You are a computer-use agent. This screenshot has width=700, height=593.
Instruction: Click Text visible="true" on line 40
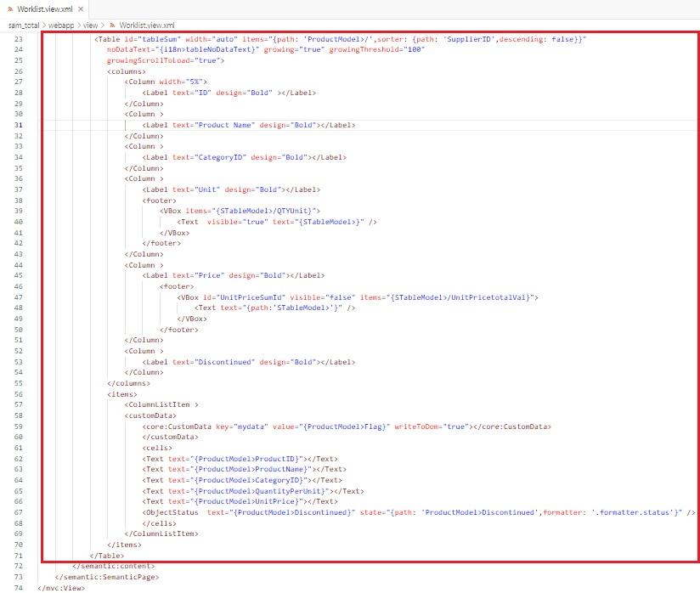point(277,222)
